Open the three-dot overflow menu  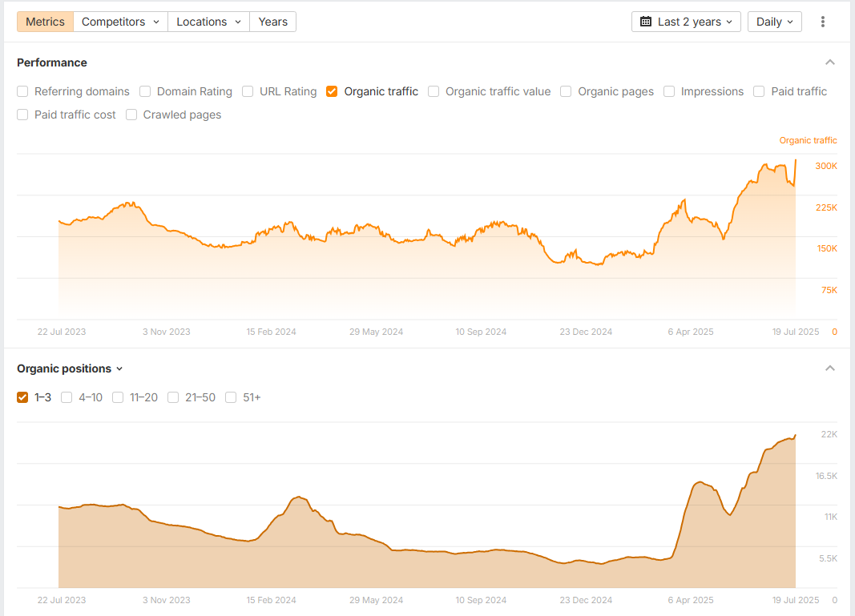click(x=823, y=22)
